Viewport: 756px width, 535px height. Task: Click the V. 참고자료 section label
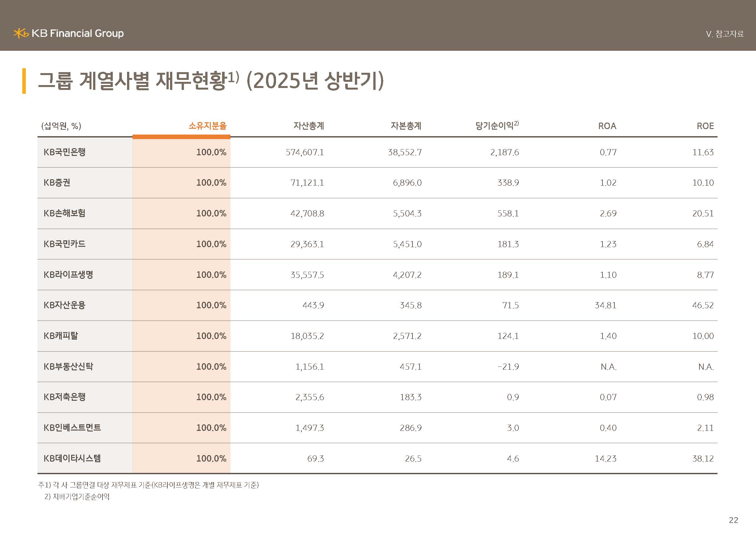point(725,34)
